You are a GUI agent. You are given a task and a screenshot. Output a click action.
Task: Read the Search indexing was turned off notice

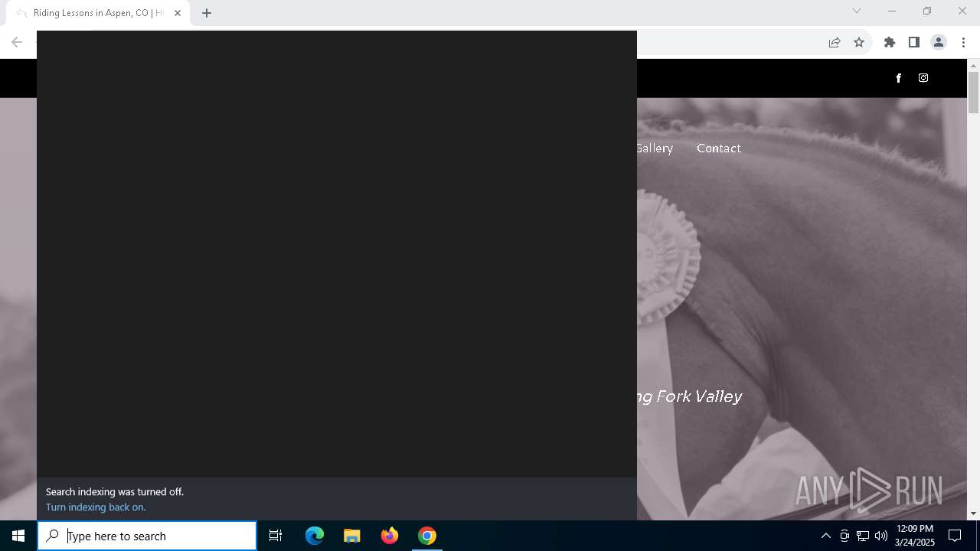coord(115,492)
